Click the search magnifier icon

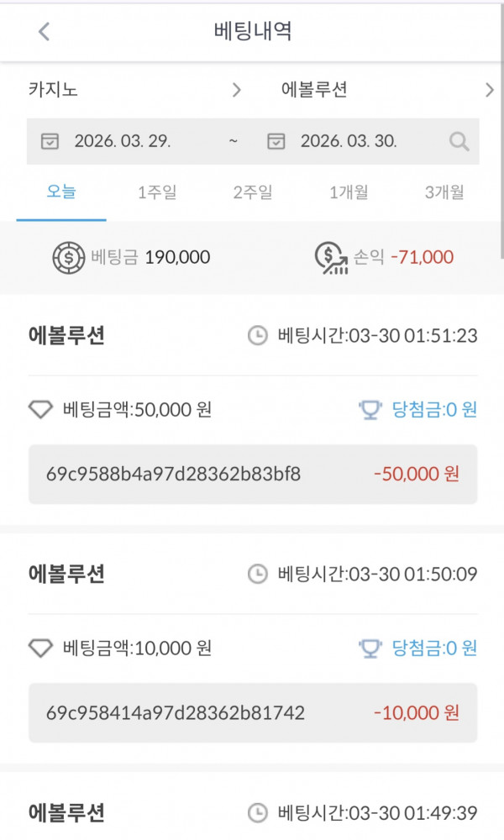pyautogui.click(x=459, y=141)
